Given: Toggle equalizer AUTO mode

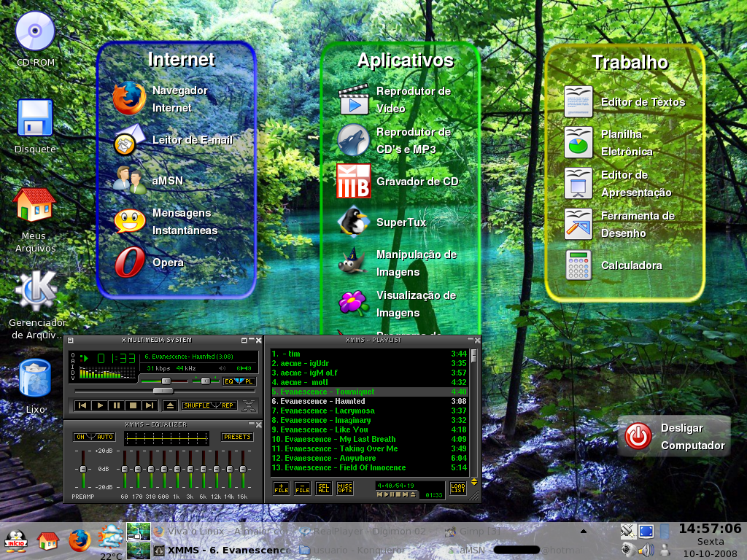Looking at the screenshot, I should pos(104,437).
